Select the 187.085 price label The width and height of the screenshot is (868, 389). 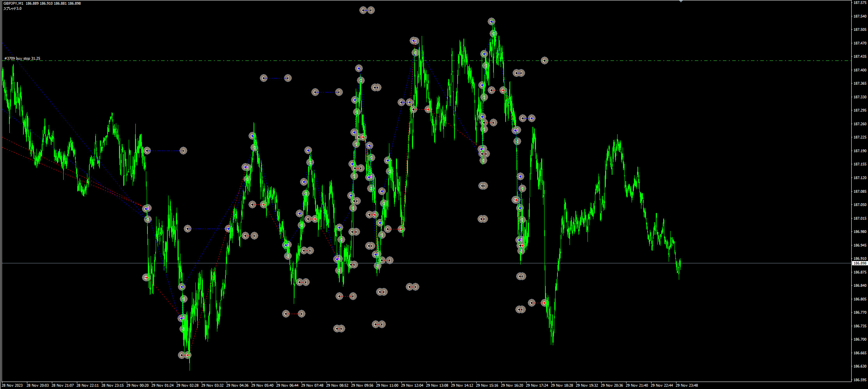pos(859,192)
